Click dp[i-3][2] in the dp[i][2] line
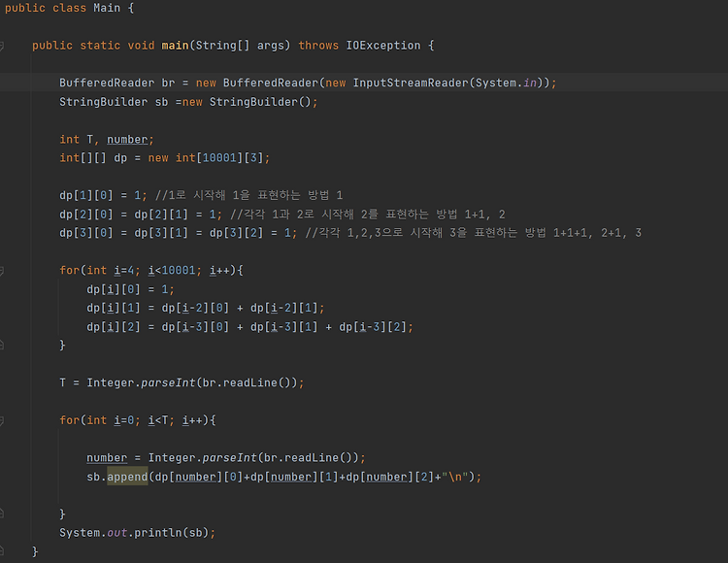 coord(373,327)
